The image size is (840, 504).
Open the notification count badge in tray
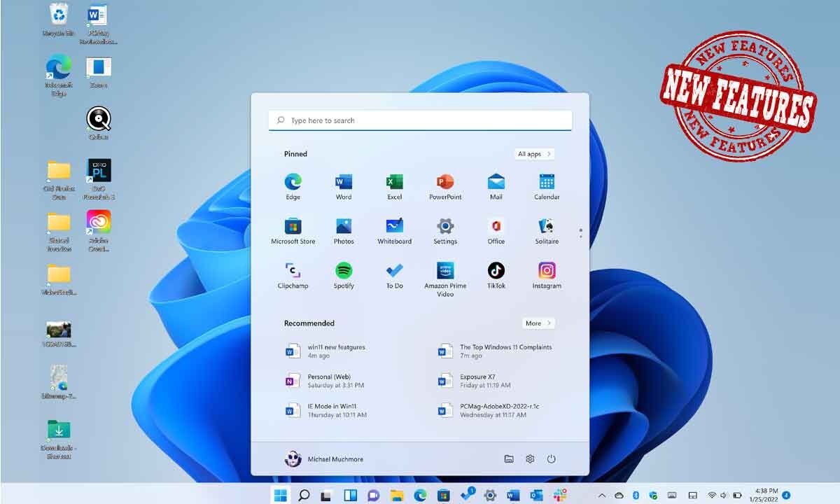tap(786, 495)
